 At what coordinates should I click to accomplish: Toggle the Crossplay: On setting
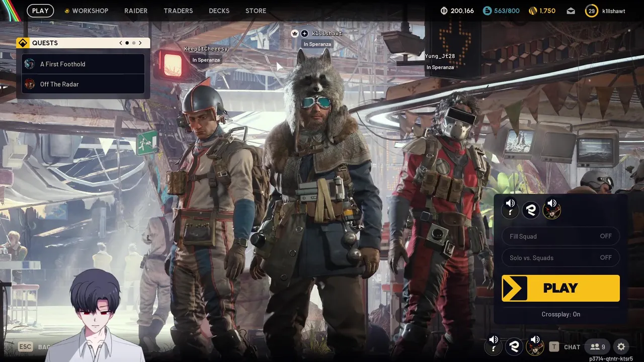click(560, 314)
